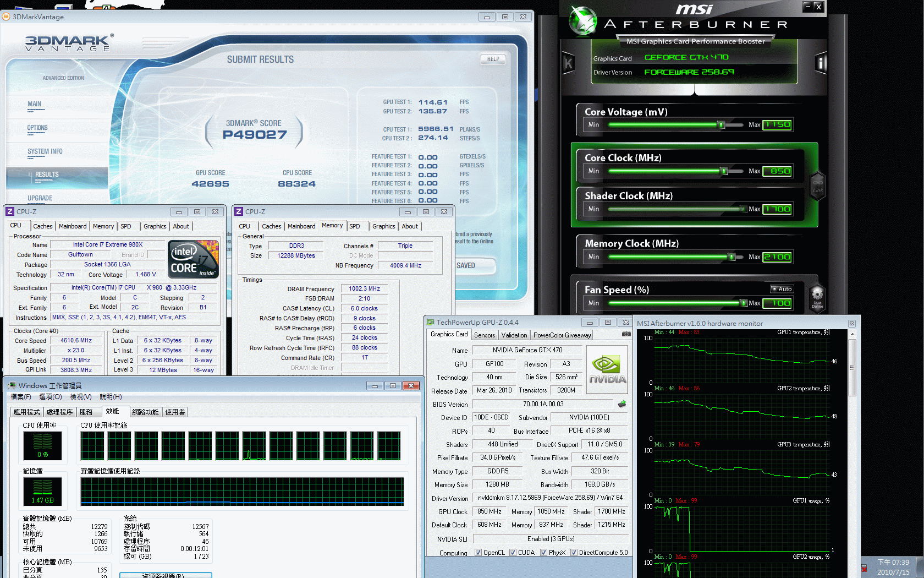Open SYSTEM INFO in 3DMark Vantage
The height and width of the screenshot is (578, 924).
point(45,151)
